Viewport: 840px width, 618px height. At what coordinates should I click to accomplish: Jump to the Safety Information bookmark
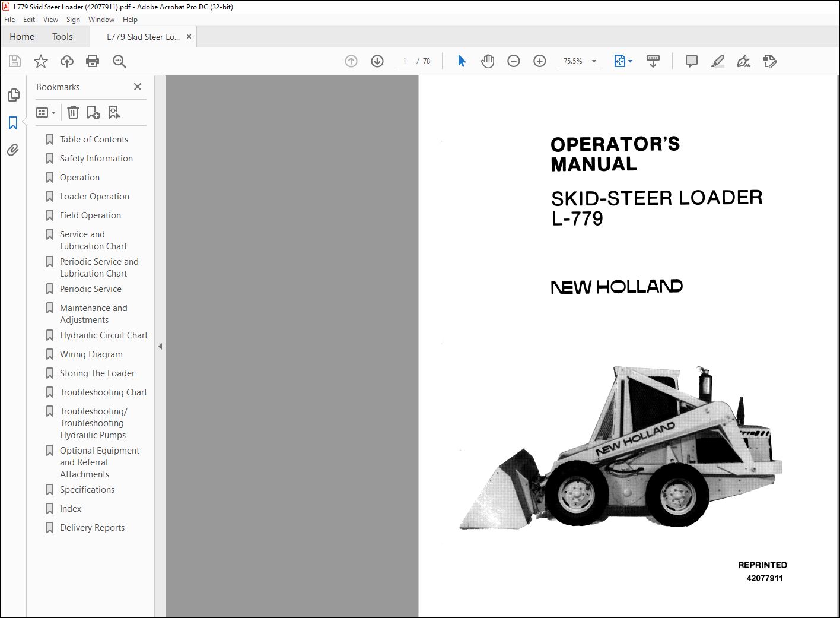point(96,159)
